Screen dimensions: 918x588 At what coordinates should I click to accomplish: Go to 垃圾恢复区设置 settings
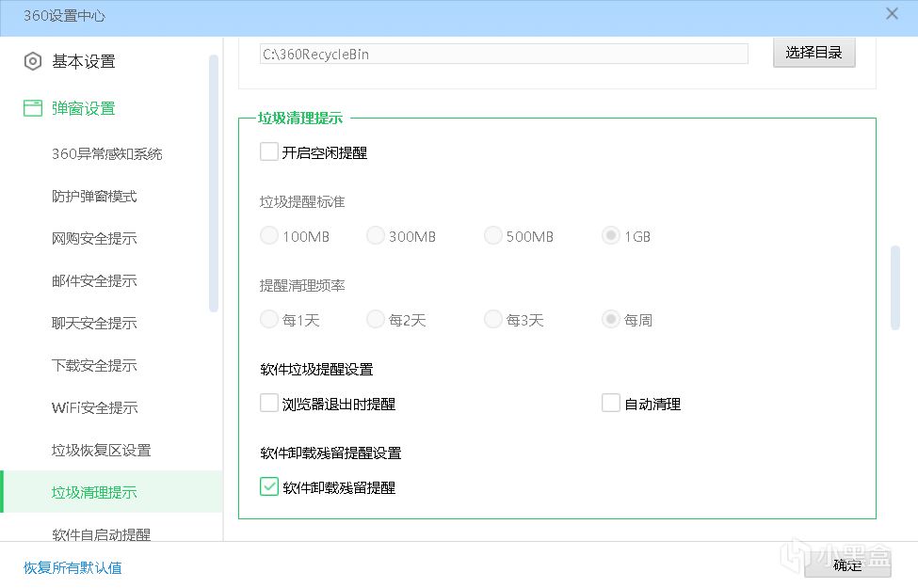tap(102, 450)
